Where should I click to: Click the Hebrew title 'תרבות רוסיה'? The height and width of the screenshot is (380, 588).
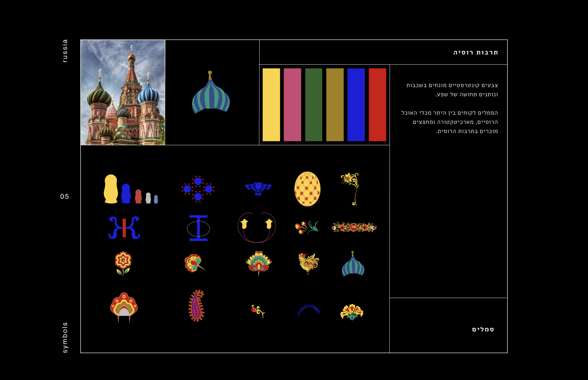[x=476, y=53]
